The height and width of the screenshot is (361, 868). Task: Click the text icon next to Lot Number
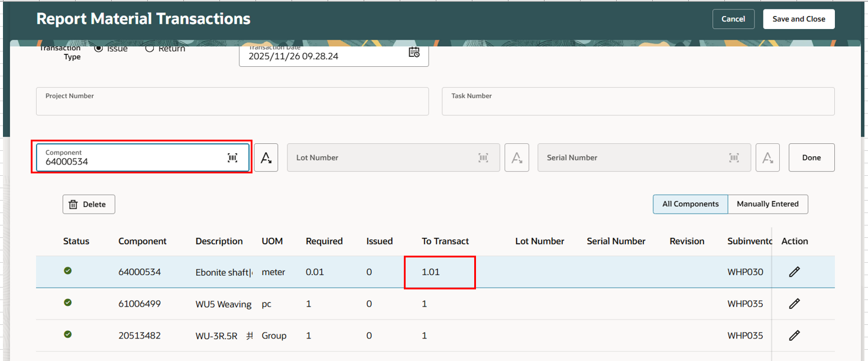517,157
